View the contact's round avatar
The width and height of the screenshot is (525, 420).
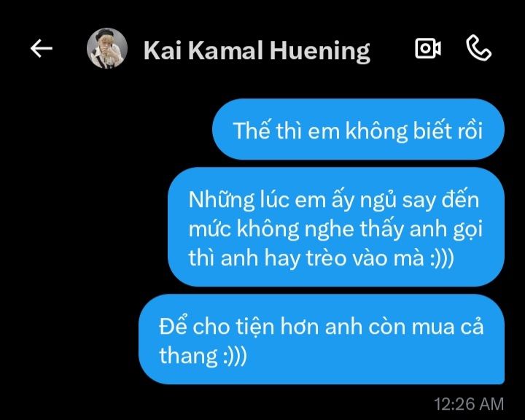(107, 48)
